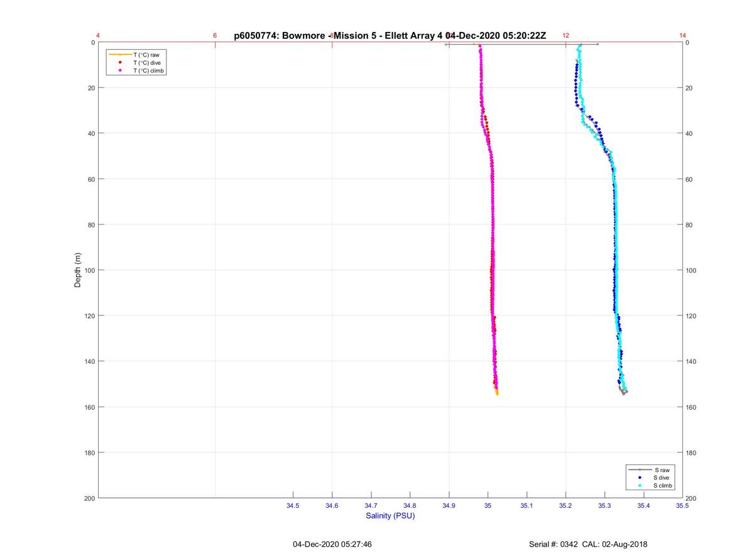Click red temperature tick label '6'

215,36
